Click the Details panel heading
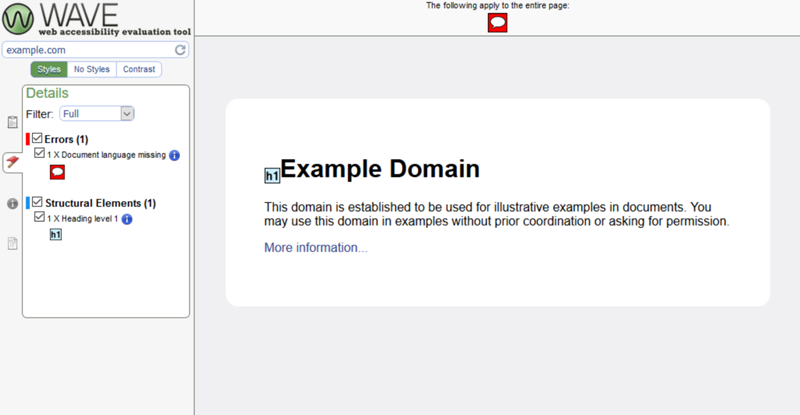 tap(47, 93)
